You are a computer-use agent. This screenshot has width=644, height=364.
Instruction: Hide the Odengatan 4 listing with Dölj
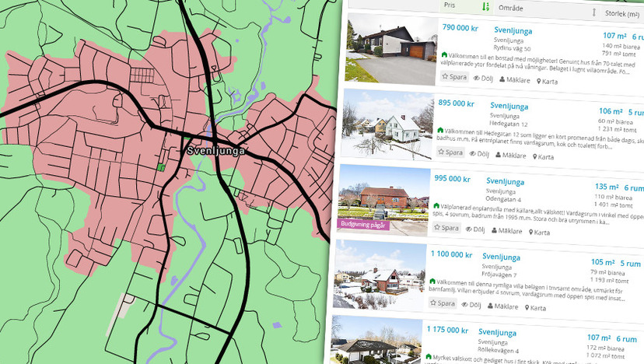click(475, 229)
